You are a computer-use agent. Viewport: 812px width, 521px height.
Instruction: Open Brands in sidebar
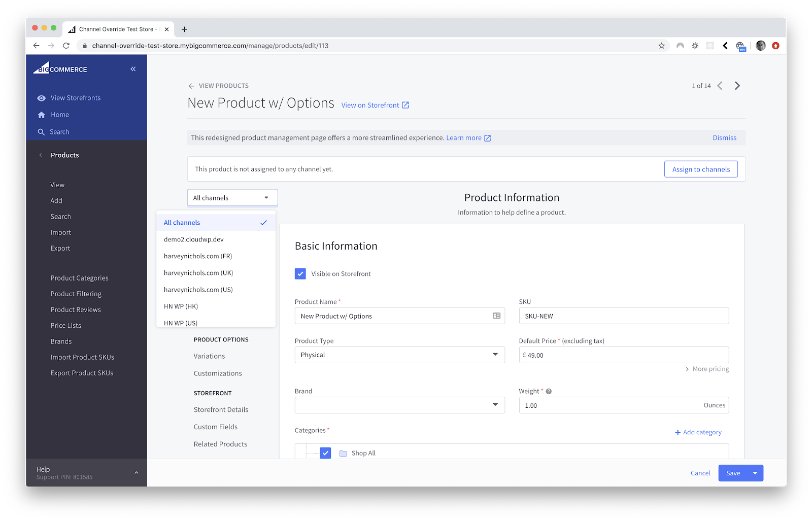click(x=61, y=341)
